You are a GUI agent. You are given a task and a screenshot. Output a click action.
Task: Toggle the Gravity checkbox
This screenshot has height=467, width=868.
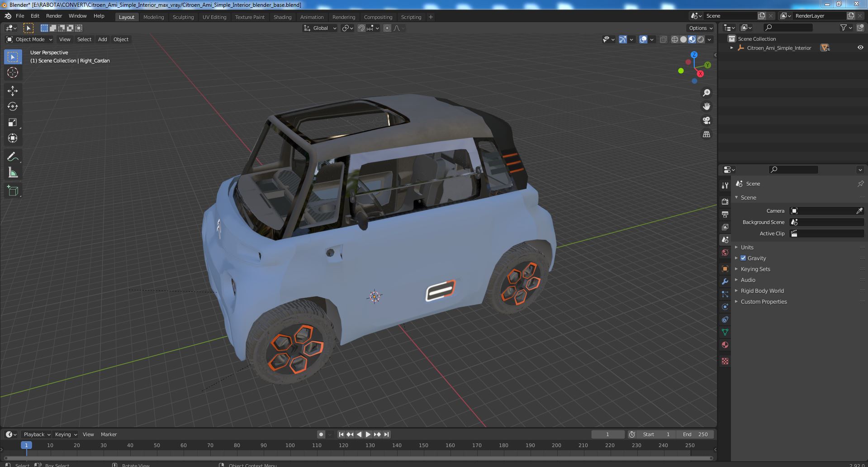pyautogui.click(x=743, y=258)
